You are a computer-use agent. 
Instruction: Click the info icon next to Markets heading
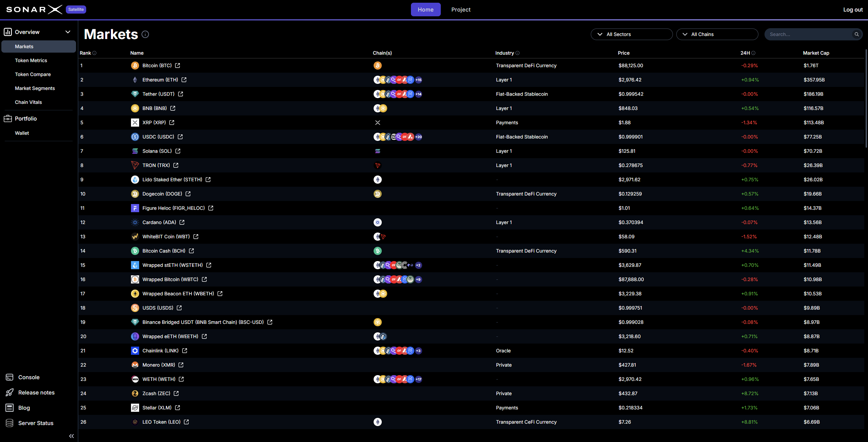(146, 34)
